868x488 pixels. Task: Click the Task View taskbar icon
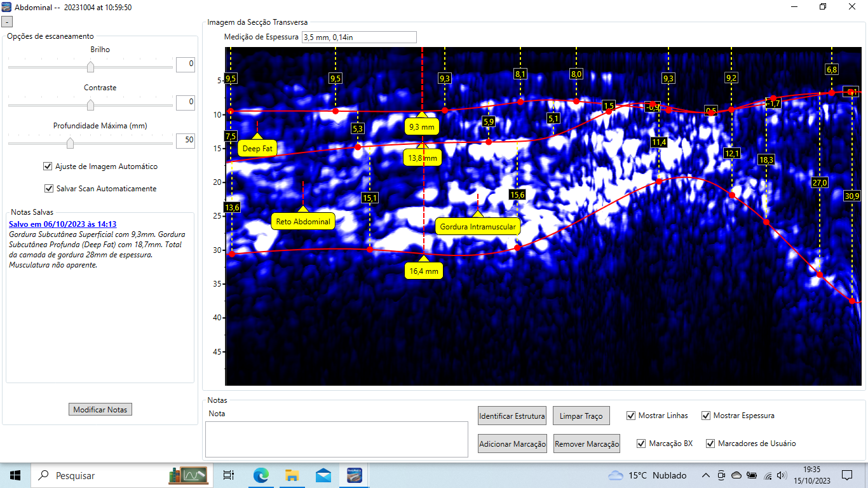point(229,475)
